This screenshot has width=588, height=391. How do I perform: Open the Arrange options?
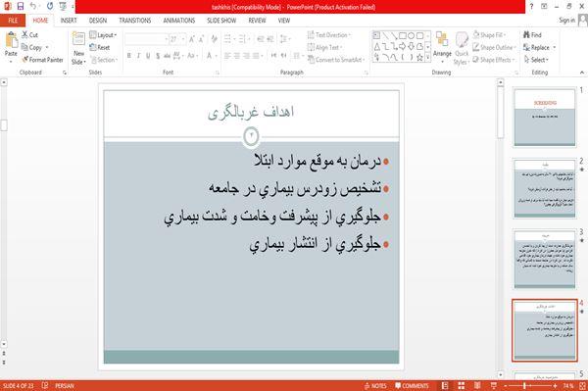pos(442,47)
